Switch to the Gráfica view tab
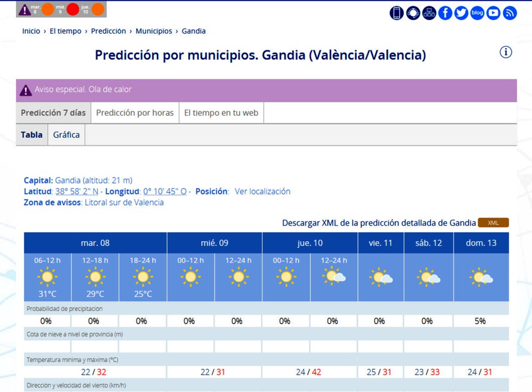532x392 pixels. [66, 135]
